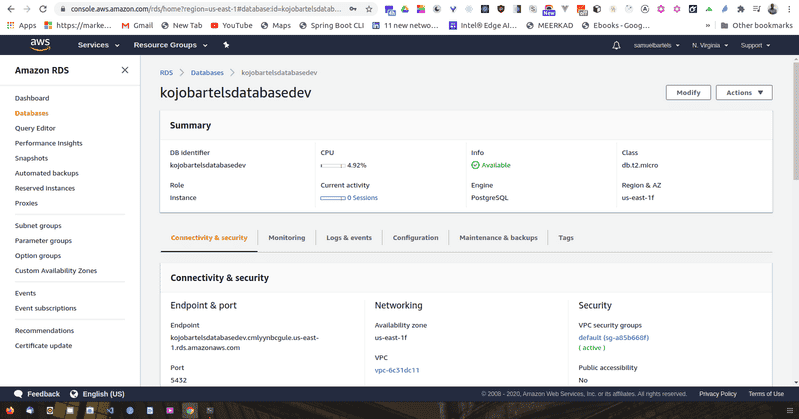Image resolution: width=799 pixels, height=419 pixels.
Task: Click the Feedback button
Action: pos(37,394)
